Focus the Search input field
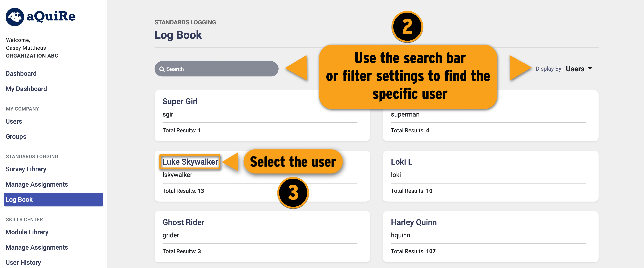 pyautogui.click(x=216, y=69)
